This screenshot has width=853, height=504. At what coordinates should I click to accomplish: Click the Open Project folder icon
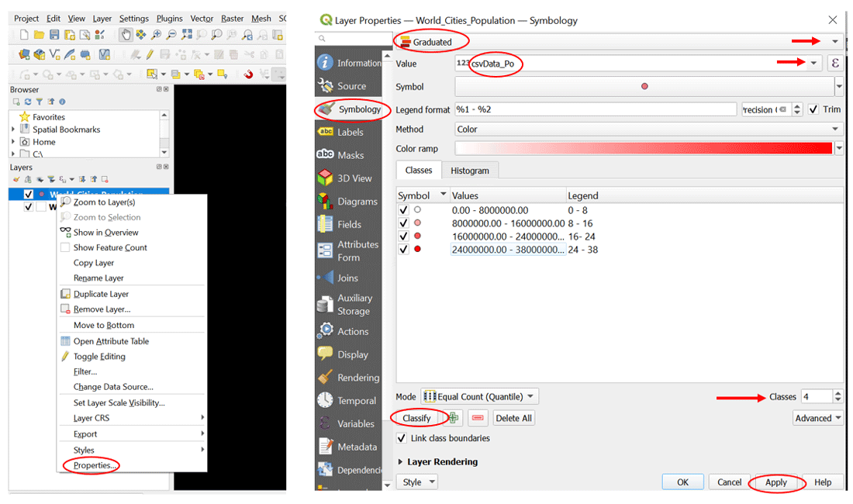tap(40, 35)
